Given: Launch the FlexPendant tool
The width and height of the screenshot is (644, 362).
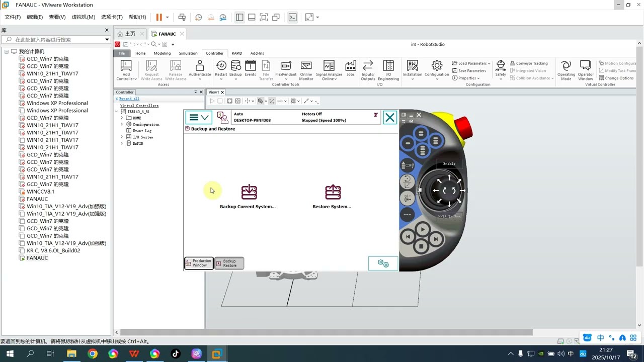Looking at the screenshot, I should coord(286,69).
